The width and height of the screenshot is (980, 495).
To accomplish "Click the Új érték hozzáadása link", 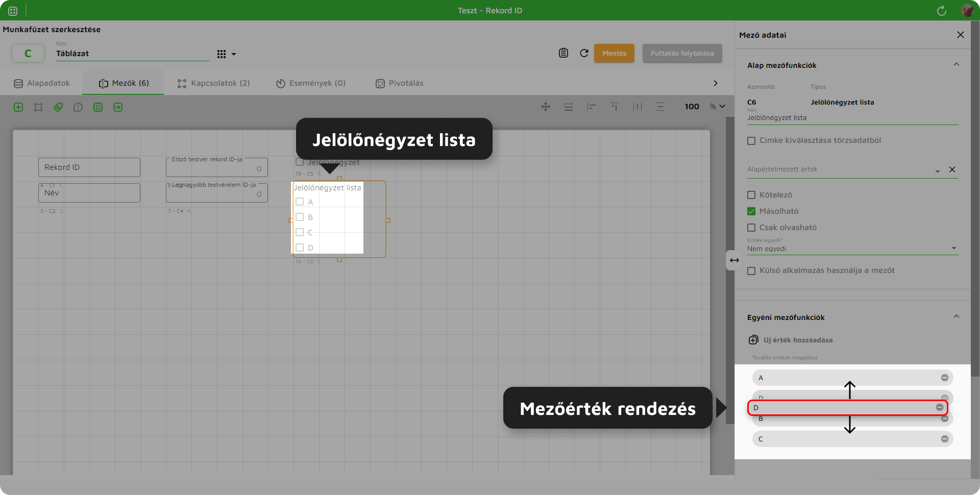I will (x=798, y=340).
